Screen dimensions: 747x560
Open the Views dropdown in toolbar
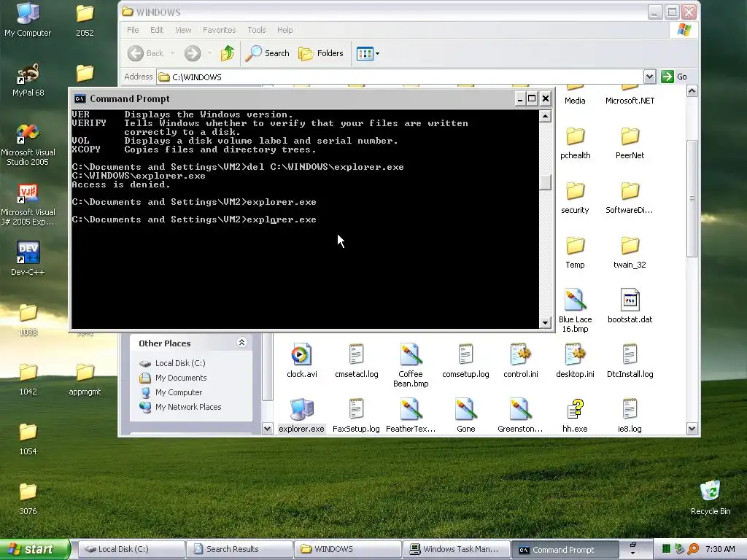(x=368, y=53)
